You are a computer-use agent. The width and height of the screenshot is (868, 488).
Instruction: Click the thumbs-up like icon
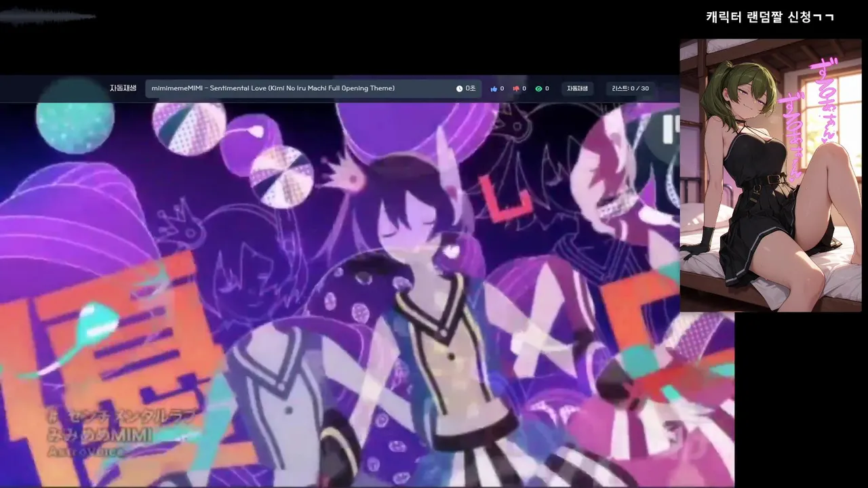(x=494, y=89)
